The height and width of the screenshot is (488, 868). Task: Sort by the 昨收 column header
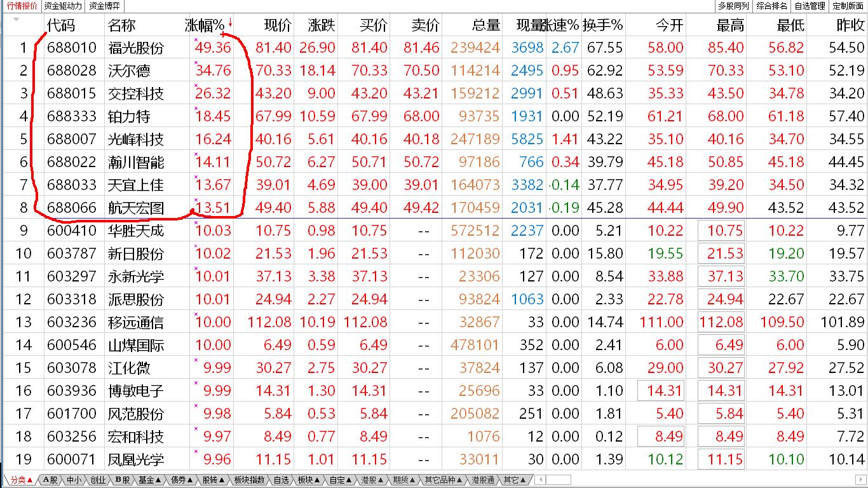(x=850, y=25)
